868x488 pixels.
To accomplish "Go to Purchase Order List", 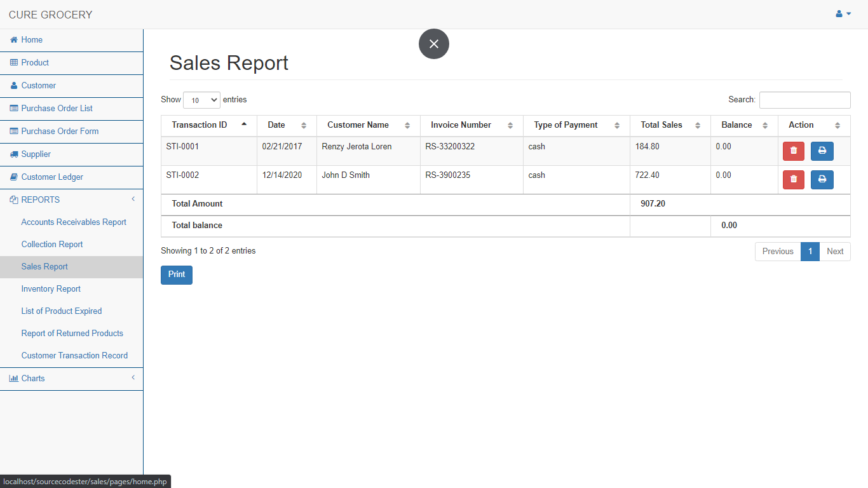I will [x=57, y=108].
